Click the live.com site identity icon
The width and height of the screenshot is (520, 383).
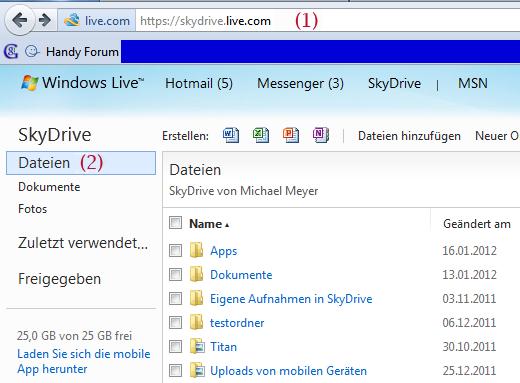72,20
